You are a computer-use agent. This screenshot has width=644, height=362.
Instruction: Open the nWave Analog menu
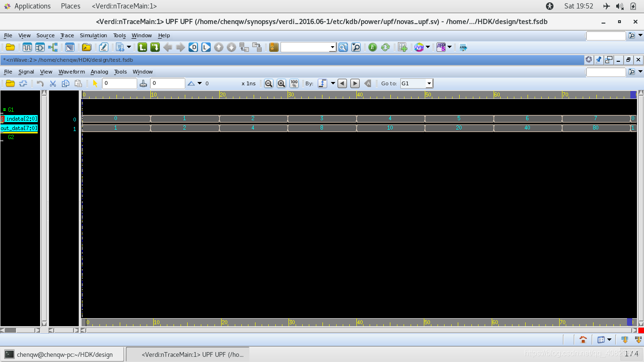tap(99, 72)
